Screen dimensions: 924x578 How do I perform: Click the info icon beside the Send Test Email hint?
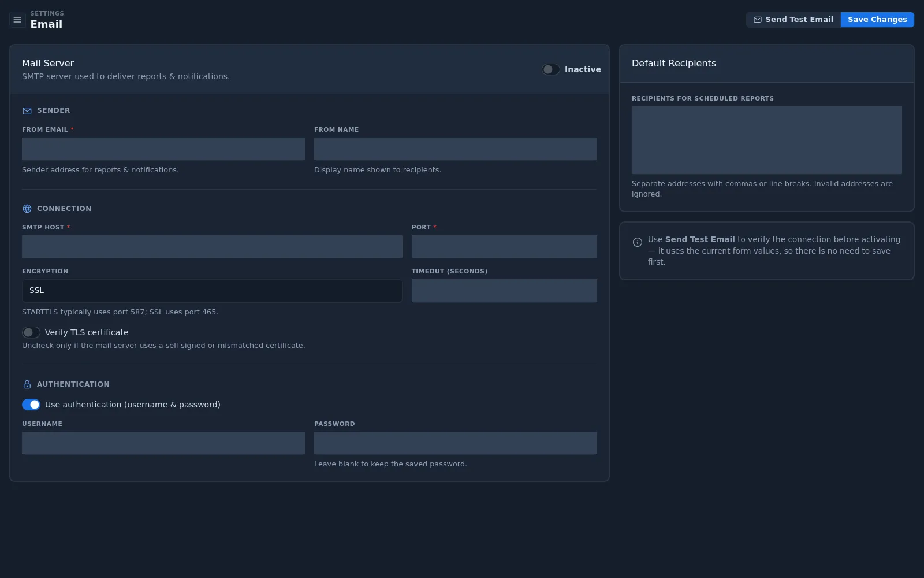click(638, 242)
